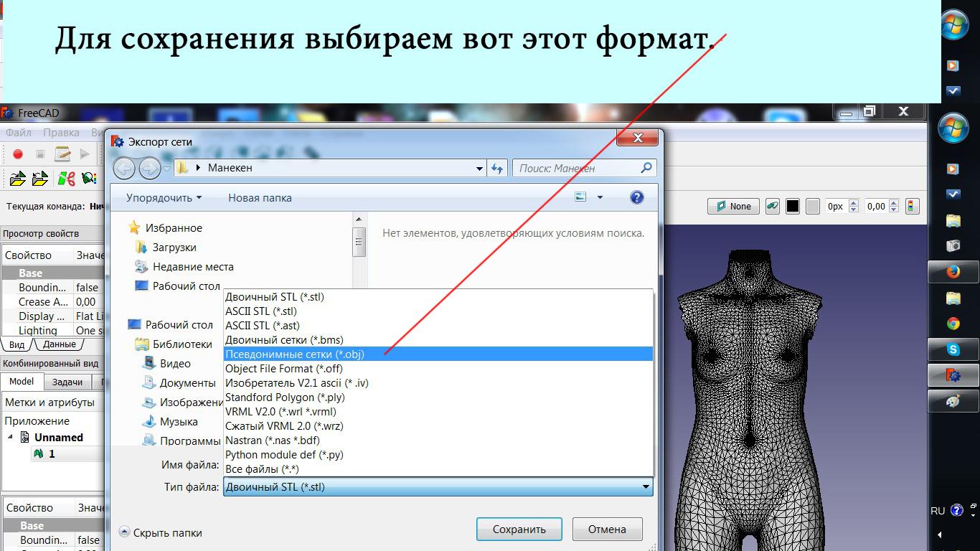Choose Псевдонимные сетки (*.obj) format

(438, 354)
